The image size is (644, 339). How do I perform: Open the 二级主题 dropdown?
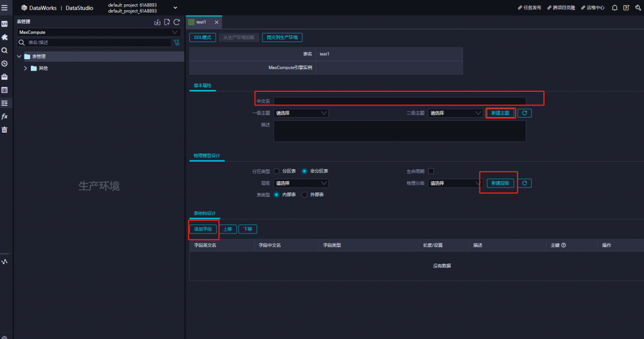pos(455,113)
